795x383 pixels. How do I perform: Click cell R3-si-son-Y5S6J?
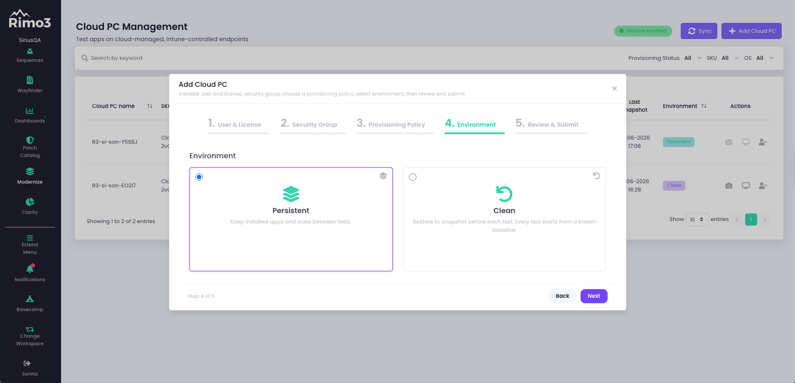115,142
